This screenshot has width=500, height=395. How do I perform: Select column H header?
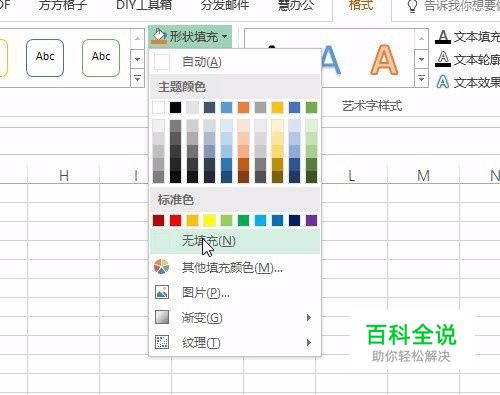(x=64, y=175)
